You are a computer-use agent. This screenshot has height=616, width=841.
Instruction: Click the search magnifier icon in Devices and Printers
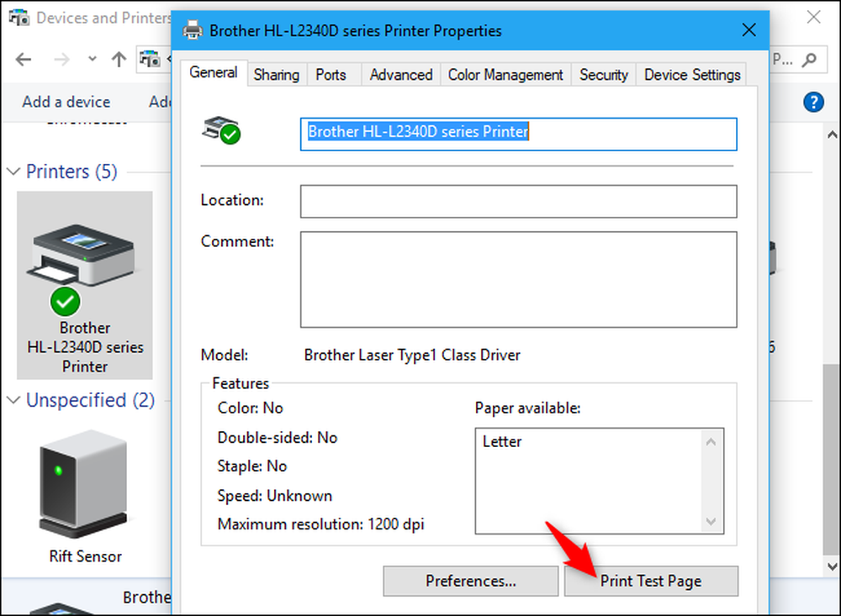(809, 60)
